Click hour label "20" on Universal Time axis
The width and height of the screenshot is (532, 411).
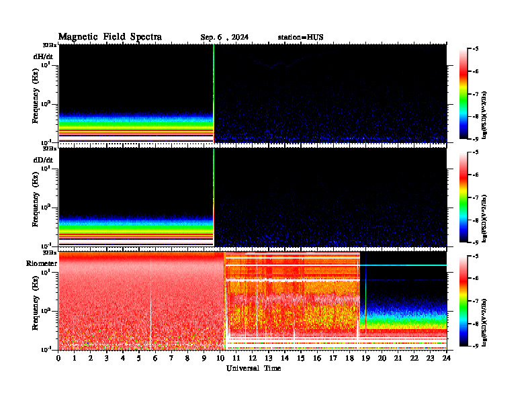(x=382, y=359)
